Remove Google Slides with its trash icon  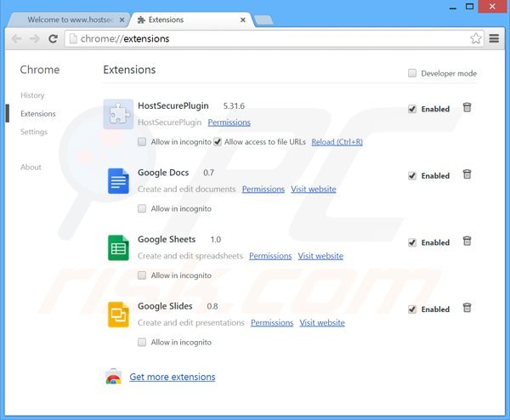point(467,308)
